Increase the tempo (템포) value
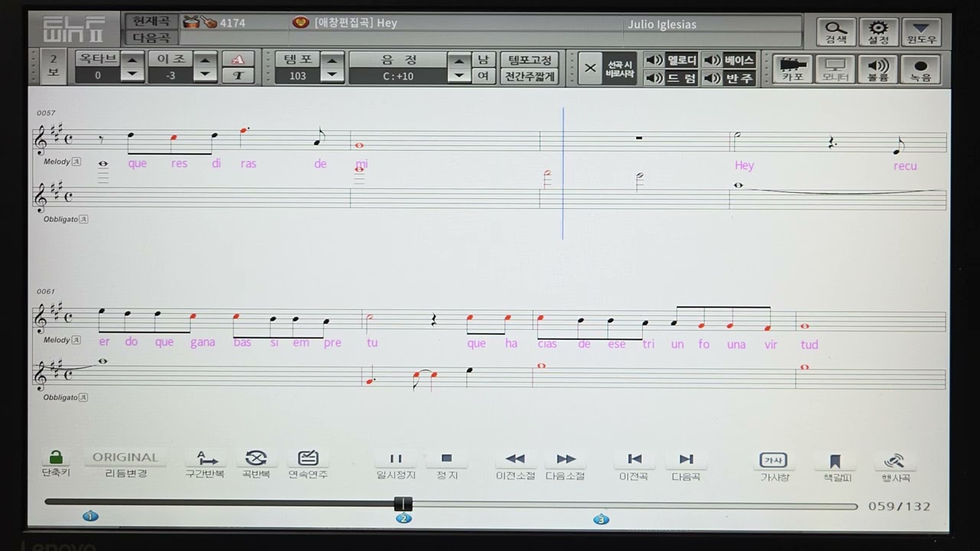This screenshot has width=980, height=551. coord(332,60)
